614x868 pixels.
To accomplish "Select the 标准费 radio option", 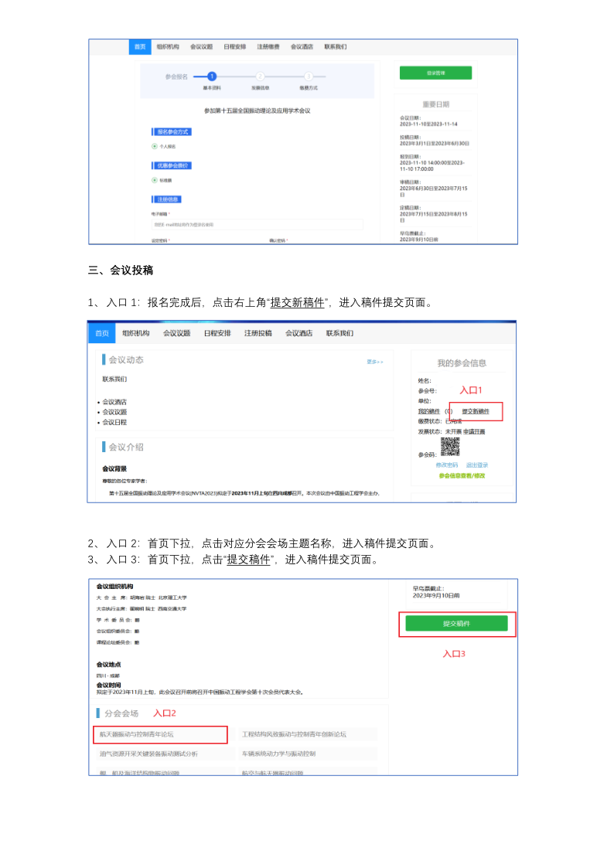I will (155, 179).
